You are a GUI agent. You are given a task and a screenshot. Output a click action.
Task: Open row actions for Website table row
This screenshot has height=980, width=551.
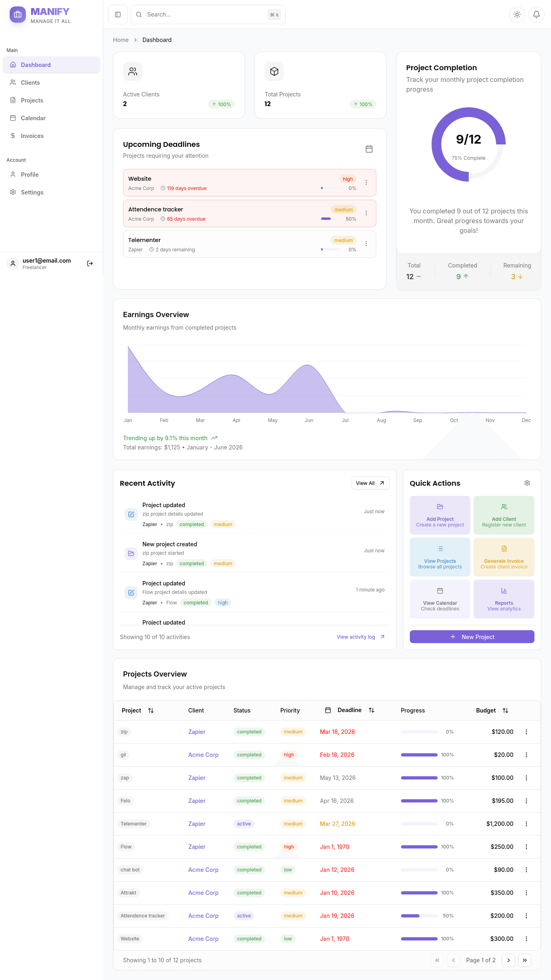pos(526,939)
